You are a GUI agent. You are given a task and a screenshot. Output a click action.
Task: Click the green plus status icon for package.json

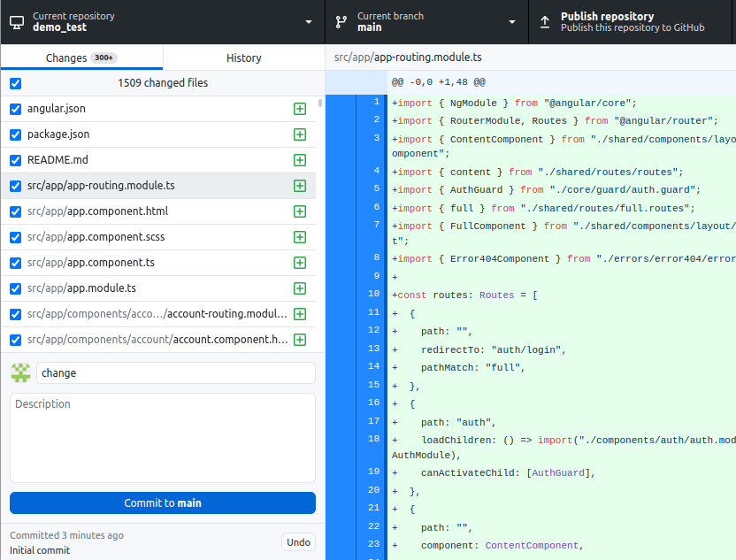click(x=300, y=134)
